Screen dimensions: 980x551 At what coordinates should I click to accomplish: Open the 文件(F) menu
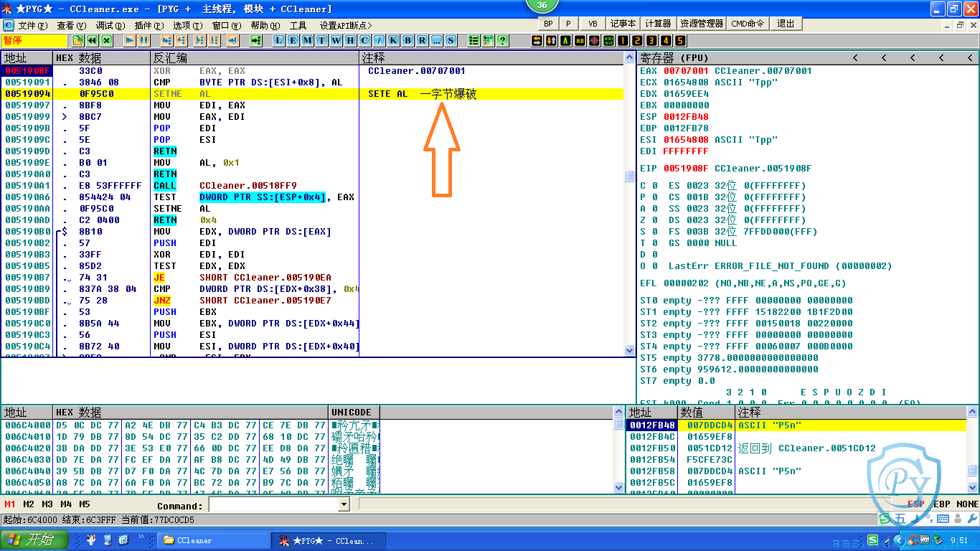pos(33,25)
